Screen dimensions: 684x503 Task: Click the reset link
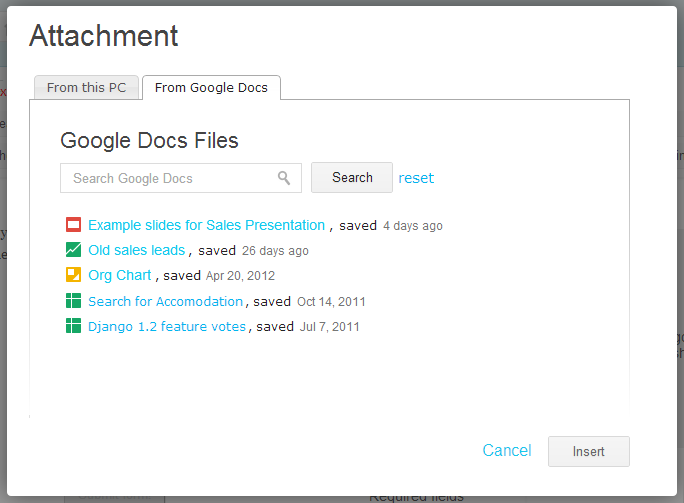pos(416,178)
